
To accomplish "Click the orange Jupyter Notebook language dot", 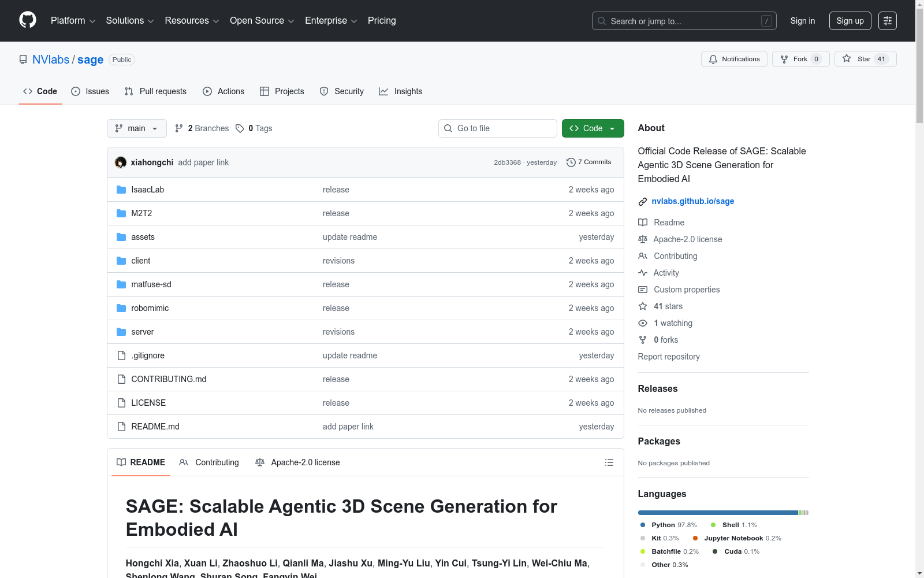I will (695, 538).
